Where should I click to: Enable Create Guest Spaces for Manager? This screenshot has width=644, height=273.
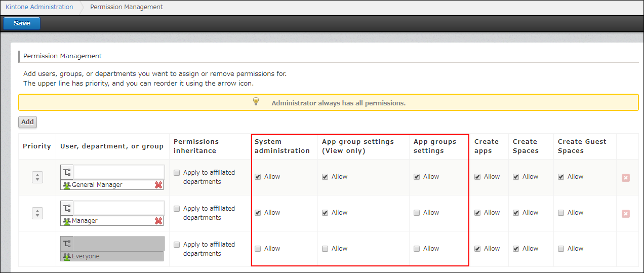tap(561, 213)
